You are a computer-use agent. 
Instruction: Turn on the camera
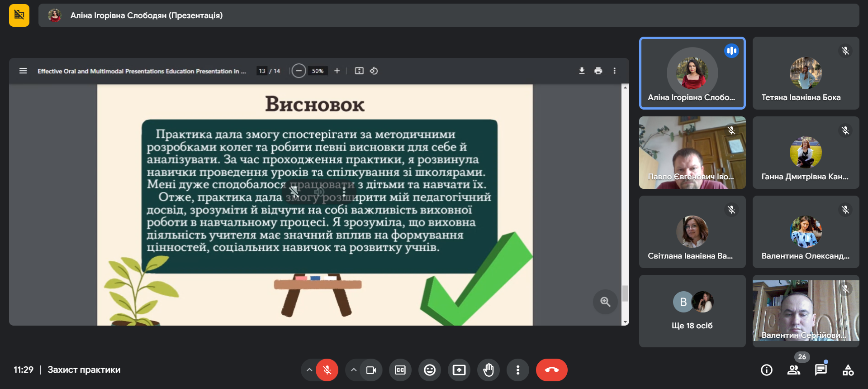pyautogui.click(x=371, y=370)
